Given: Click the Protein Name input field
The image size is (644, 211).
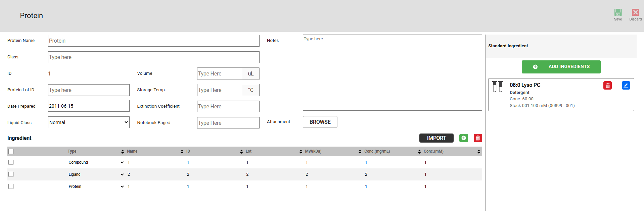Looking at the screenshot, I should tap(153, 41).
